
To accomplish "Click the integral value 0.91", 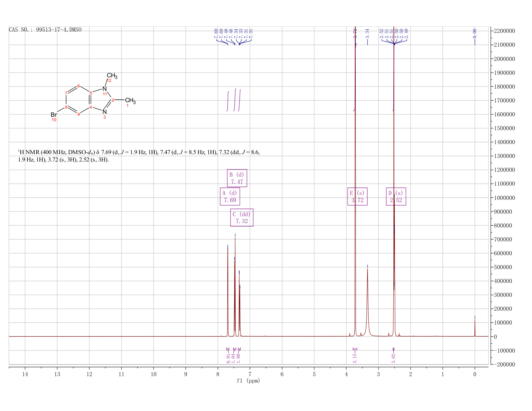I will (229, 358).
